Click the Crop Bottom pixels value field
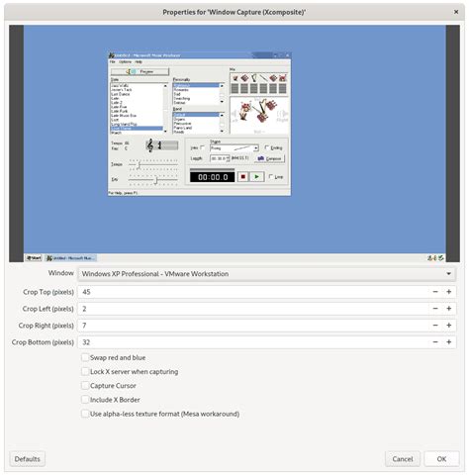 254,342
